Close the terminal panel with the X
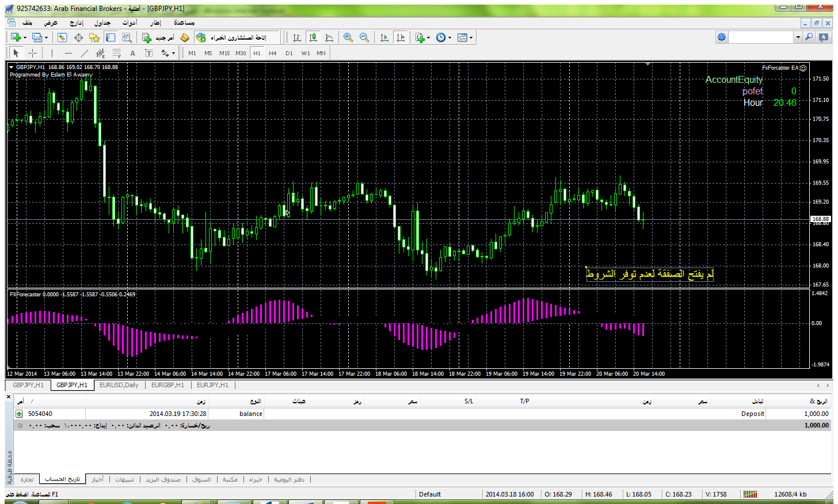Viewport: 838px width, 504px height. [9, 396]
